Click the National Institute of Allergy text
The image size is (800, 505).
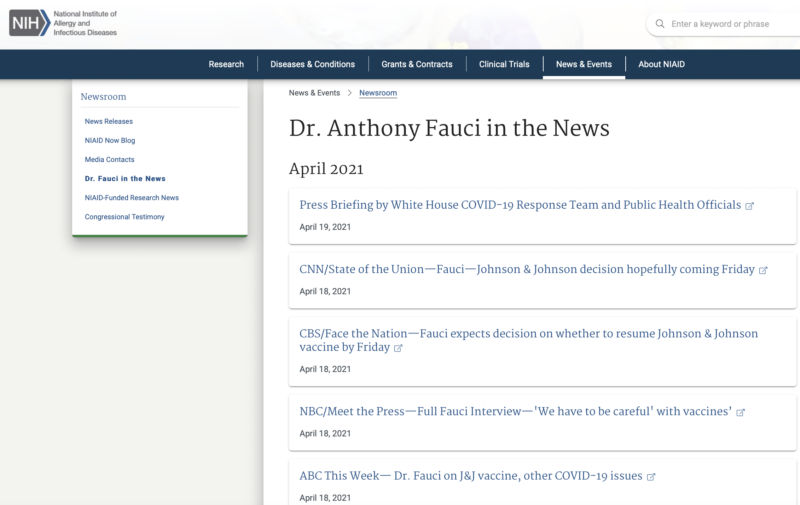[x=85, y=23]
